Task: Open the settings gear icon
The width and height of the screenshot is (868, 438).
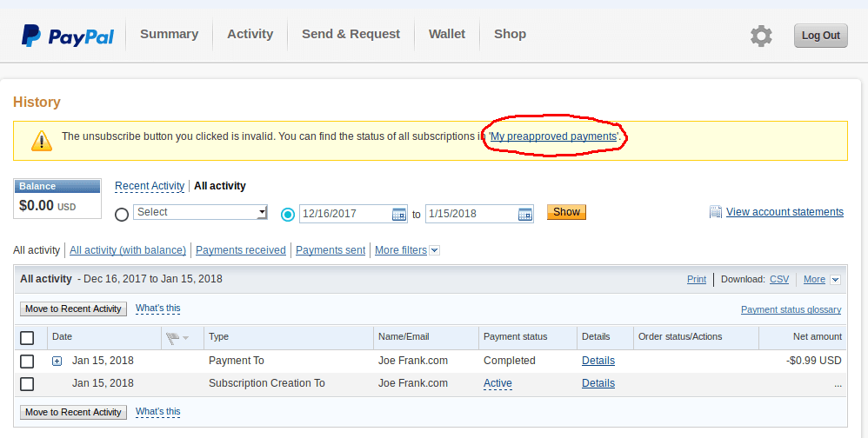Action: point(761,36)
